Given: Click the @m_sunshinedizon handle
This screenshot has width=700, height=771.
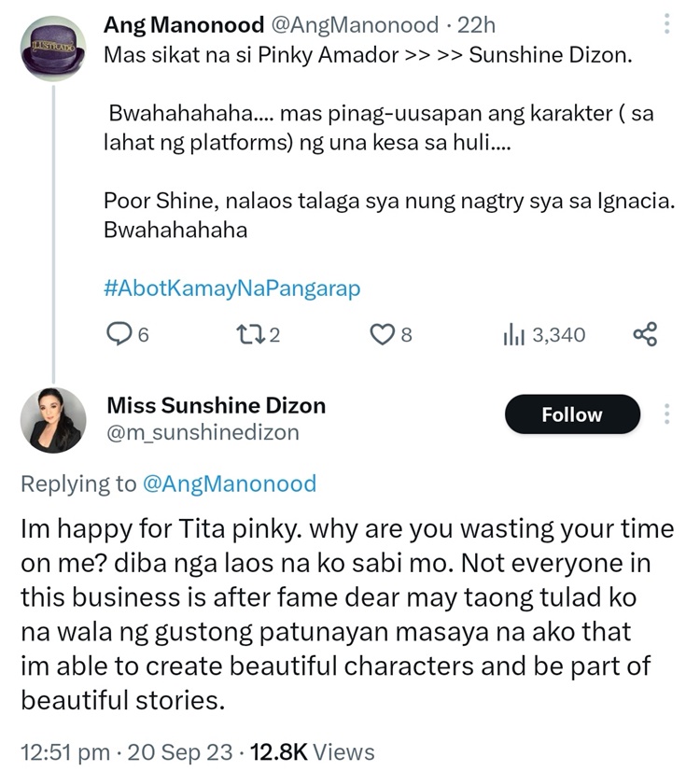Looking at the screenshot, I should point(203,431).
